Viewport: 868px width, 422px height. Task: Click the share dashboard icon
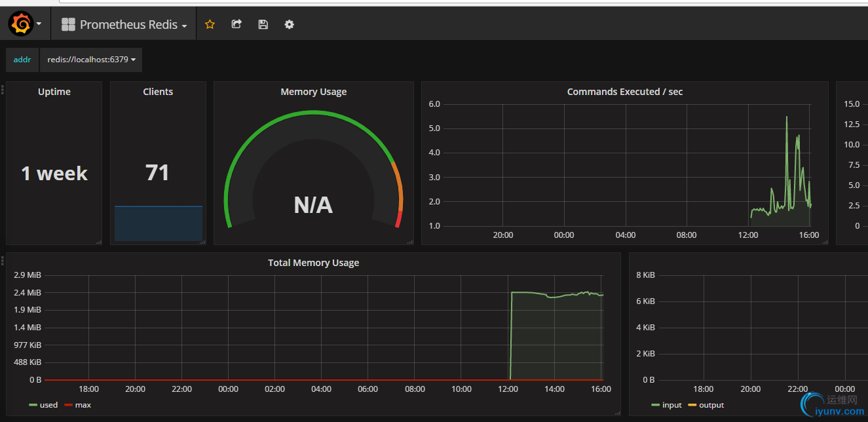(236, 24)
